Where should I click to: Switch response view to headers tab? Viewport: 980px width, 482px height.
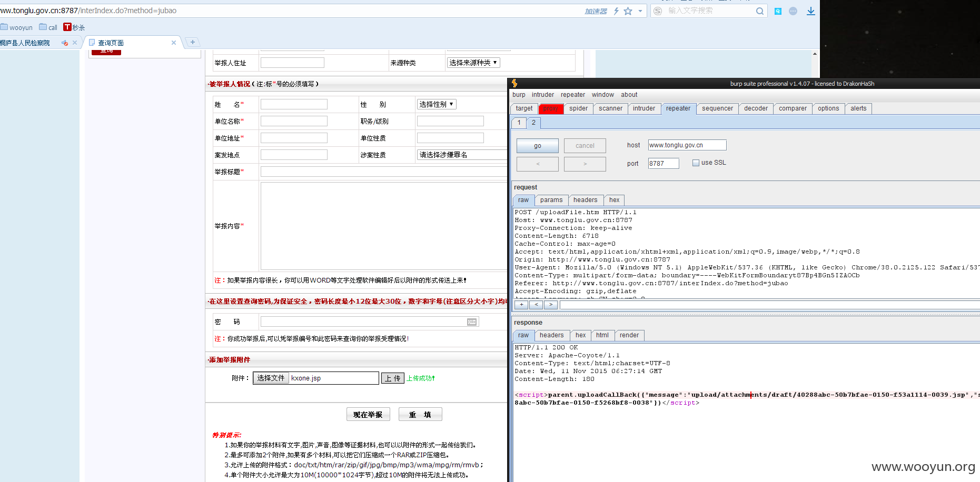coord(551,335)
